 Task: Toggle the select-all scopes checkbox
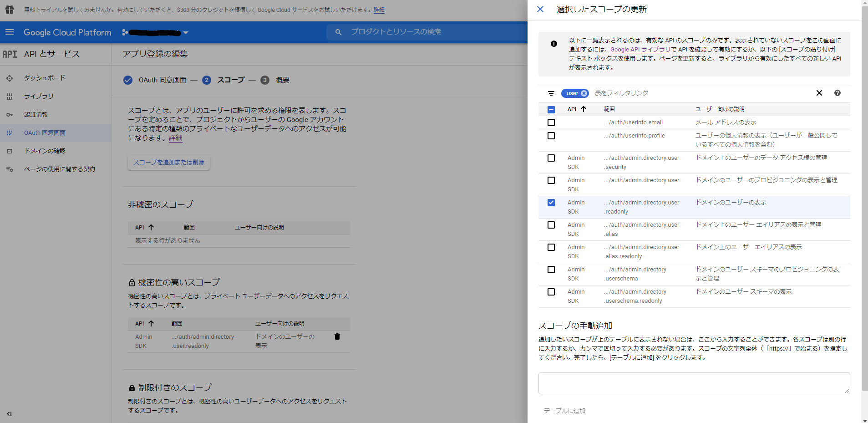(x=551, y=110)
